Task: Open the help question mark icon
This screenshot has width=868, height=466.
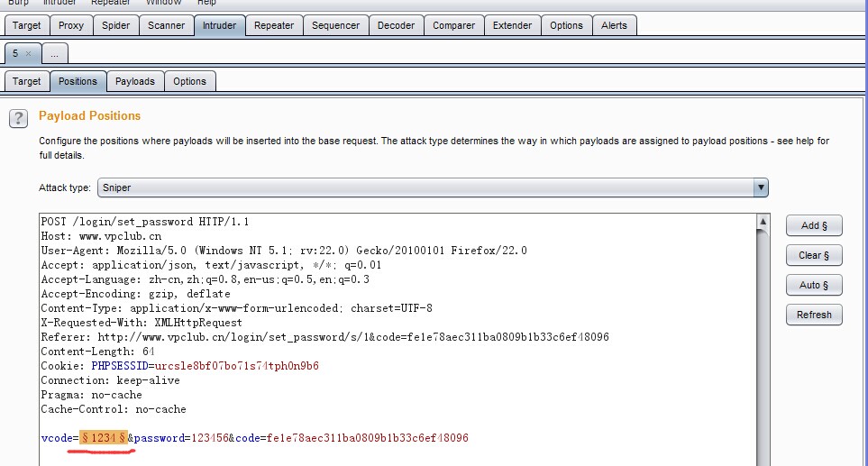Action: (x=18, y=118)
